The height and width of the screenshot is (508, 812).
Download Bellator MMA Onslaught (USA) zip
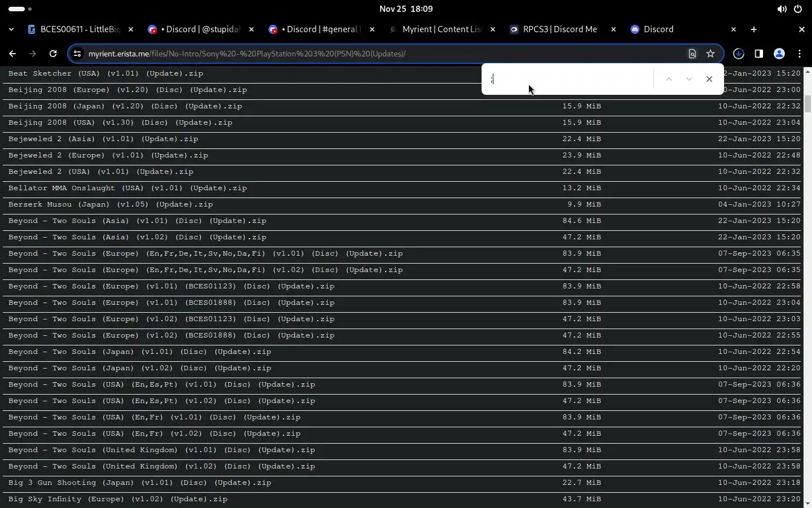[127, 188]
